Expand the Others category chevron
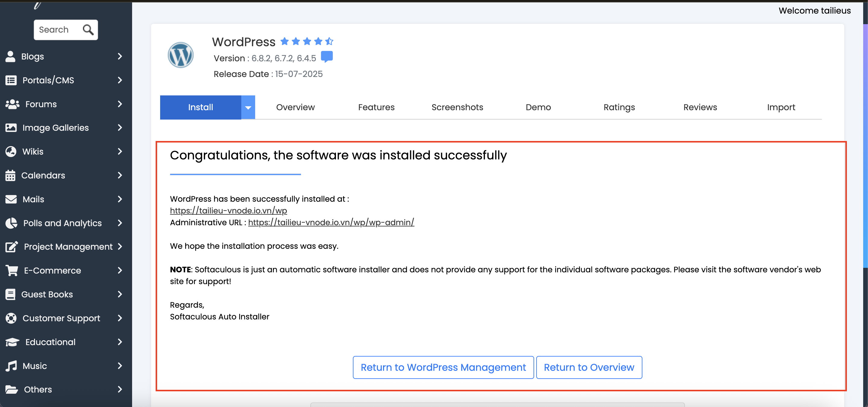The image size is (868, 407). pos(120,389)
